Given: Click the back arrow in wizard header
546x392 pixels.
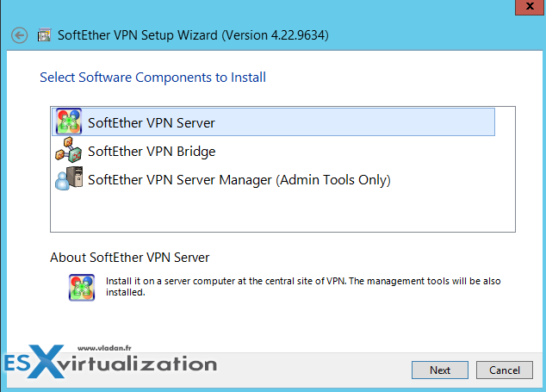Looking at the screenshot, I should (19, 35).
